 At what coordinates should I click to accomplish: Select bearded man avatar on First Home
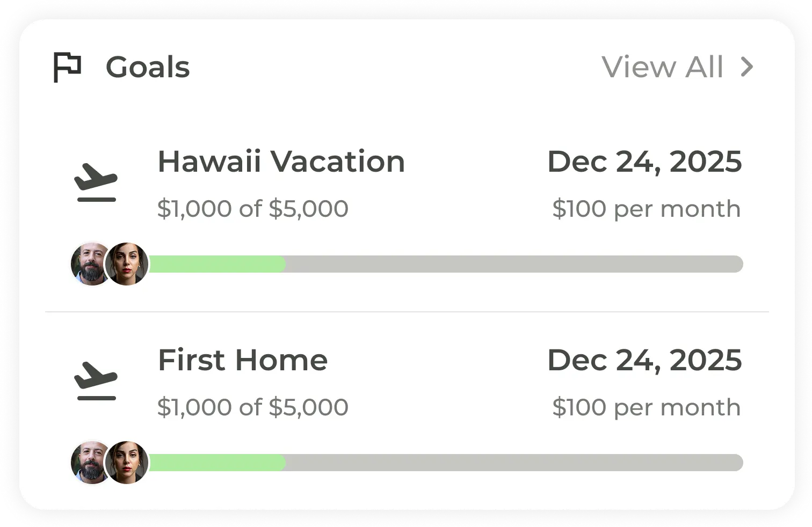89,462
